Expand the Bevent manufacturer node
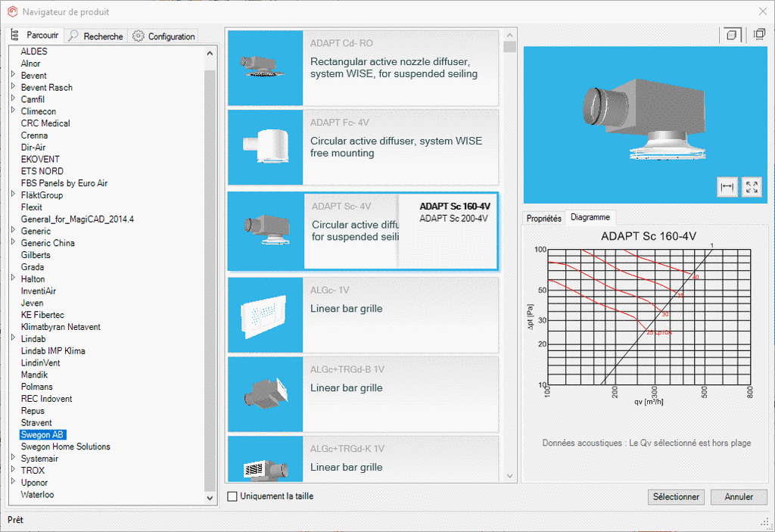Image resolution: width=775 pixels, height=532 pixels. [13, 76]
